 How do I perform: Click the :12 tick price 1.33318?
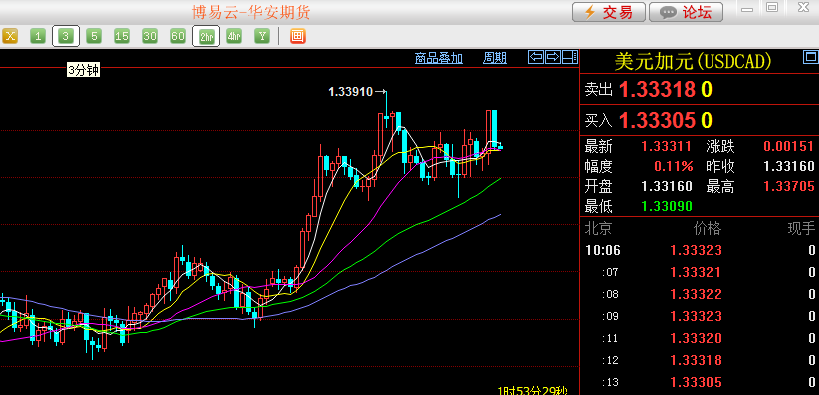[696, 361]
